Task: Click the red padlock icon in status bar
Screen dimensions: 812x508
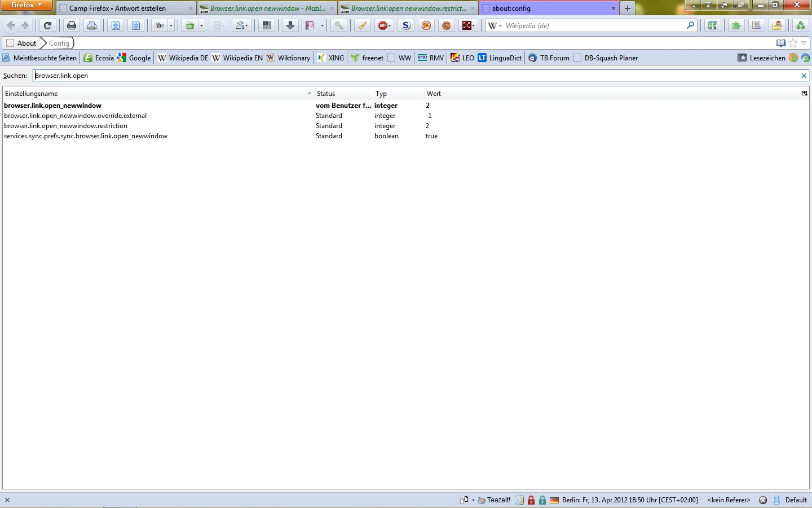Action: click(531, 500)
